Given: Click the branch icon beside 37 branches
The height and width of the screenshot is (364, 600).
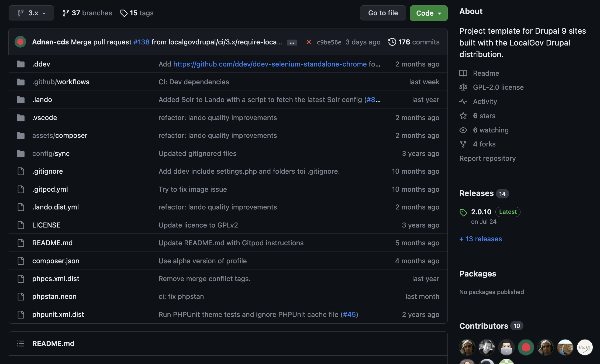Looking at the screenshot, I should [x=65, y=13].
